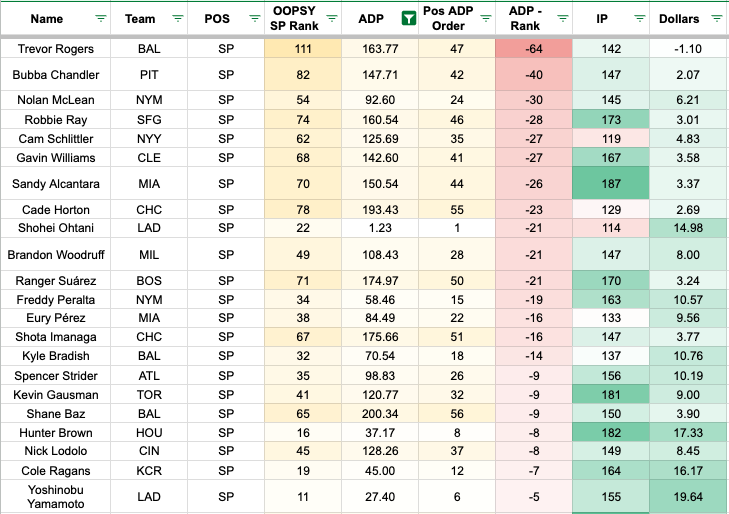Select the Shohei Ohtani name cell
Image resolution: width=729 pixels, height=514 pixels.
click(x=54, y=229)
